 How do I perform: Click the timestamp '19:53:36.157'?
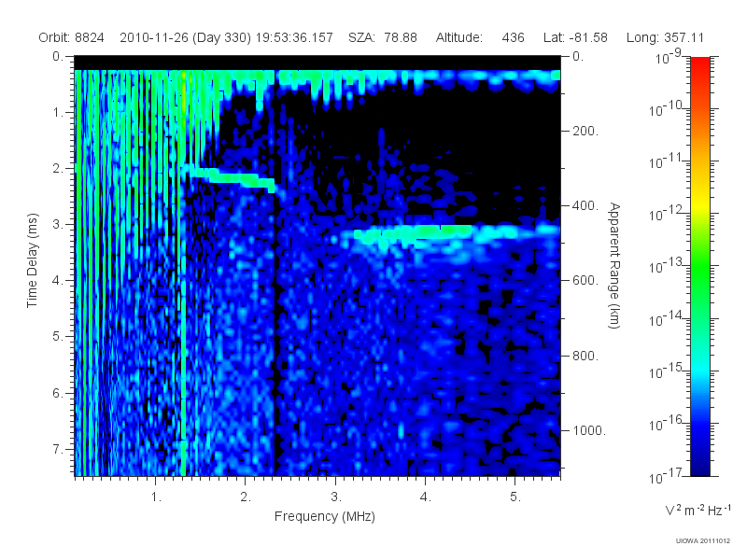pos(294,37)
